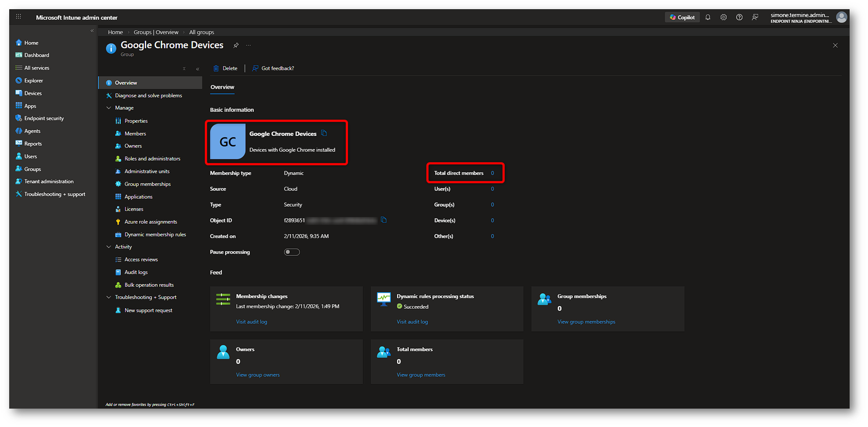
Task: Open the app launcher waffle icon
Action: coord(18,17)
